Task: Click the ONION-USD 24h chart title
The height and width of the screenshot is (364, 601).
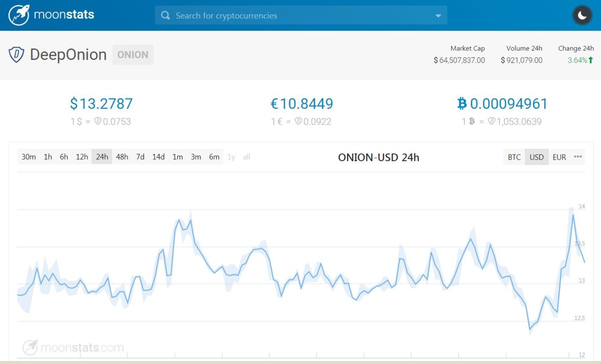Action: [379, 157]
